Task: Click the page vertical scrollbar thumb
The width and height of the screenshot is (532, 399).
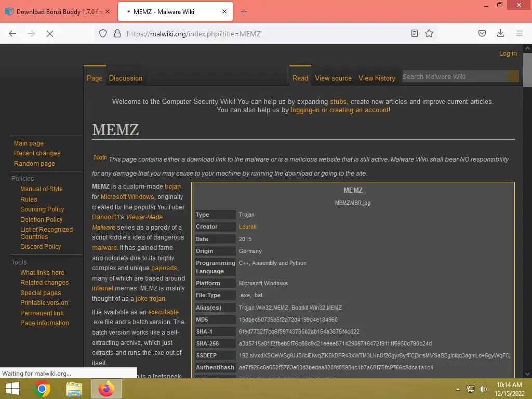Action: tap(527, 70)
